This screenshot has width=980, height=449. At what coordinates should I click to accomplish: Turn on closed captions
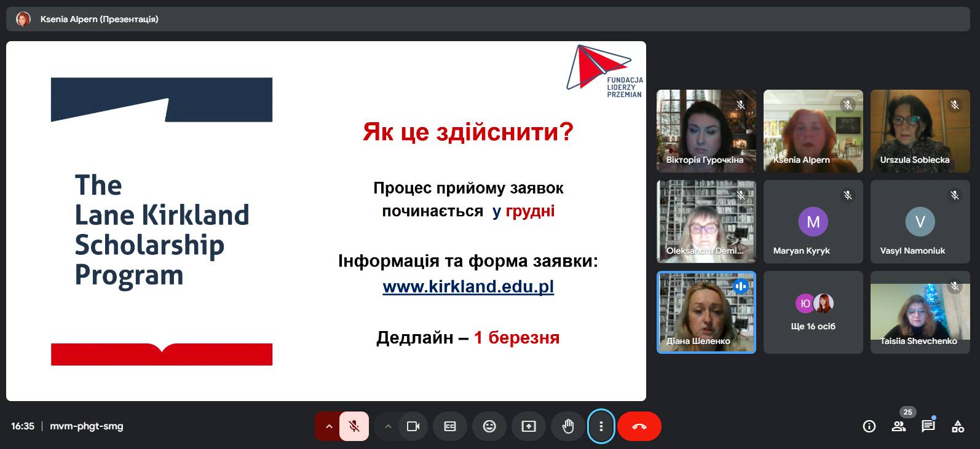(450, 426)
